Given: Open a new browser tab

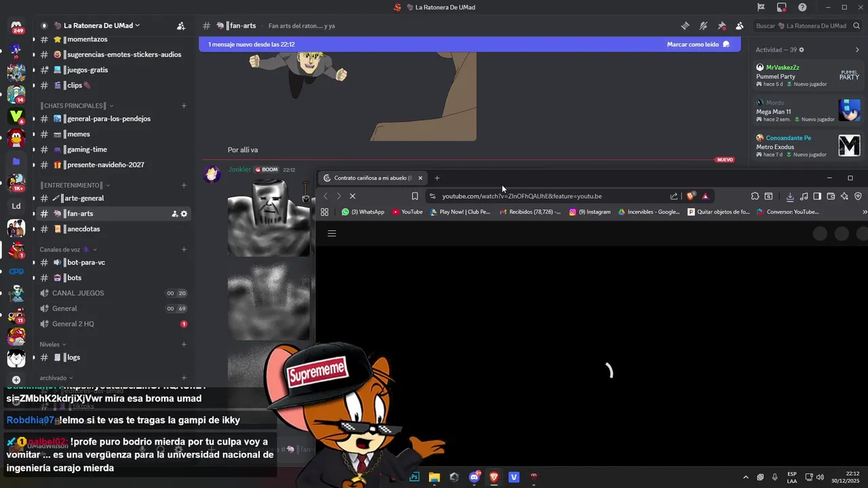Looking at the screenshot, I should [x=437, y=178].
